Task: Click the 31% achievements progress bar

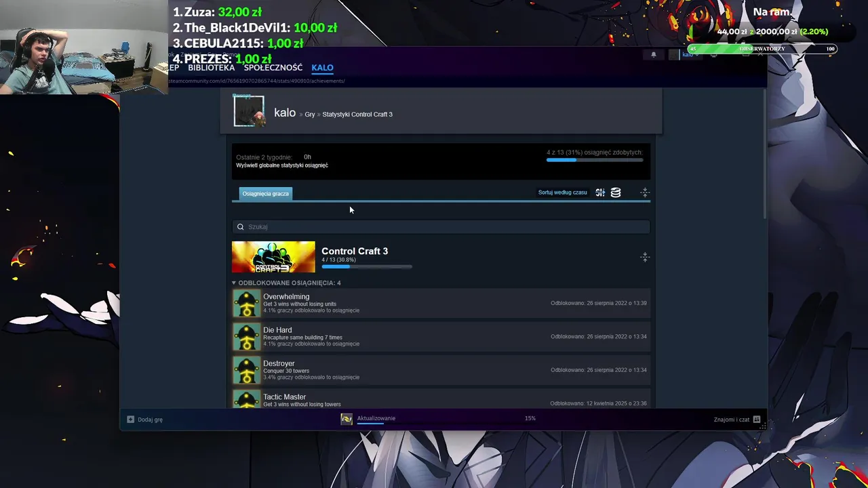Action: tap(595, 160)
